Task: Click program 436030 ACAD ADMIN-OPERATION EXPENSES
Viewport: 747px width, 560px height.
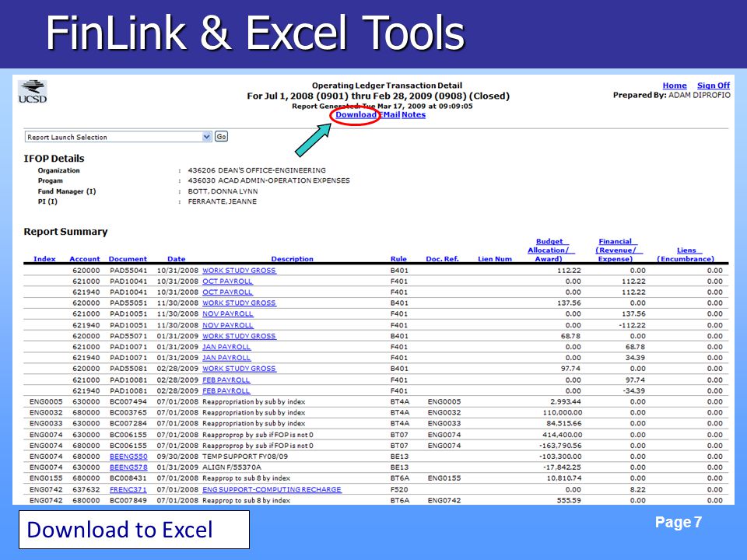Action: (x=268, y=181)
